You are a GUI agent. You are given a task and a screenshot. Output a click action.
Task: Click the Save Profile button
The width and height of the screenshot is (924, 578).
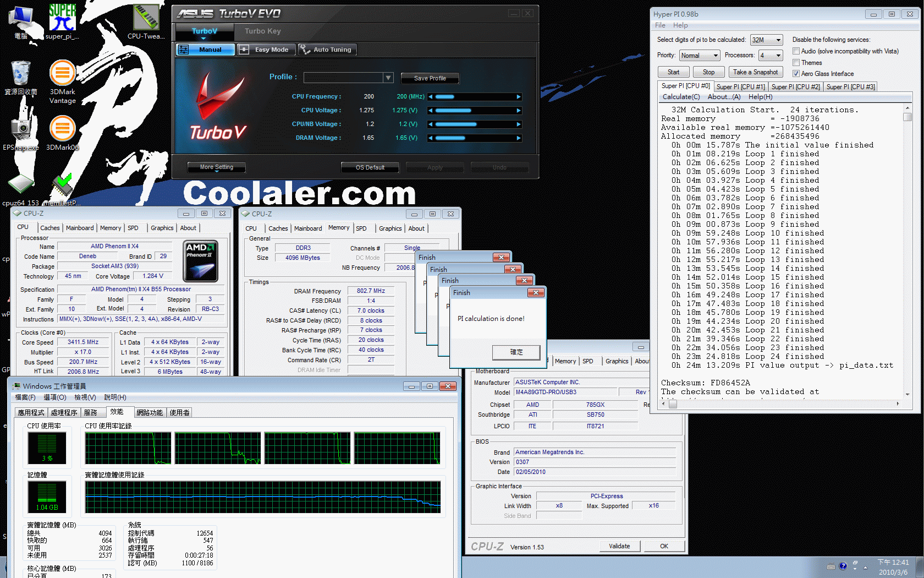430,78
